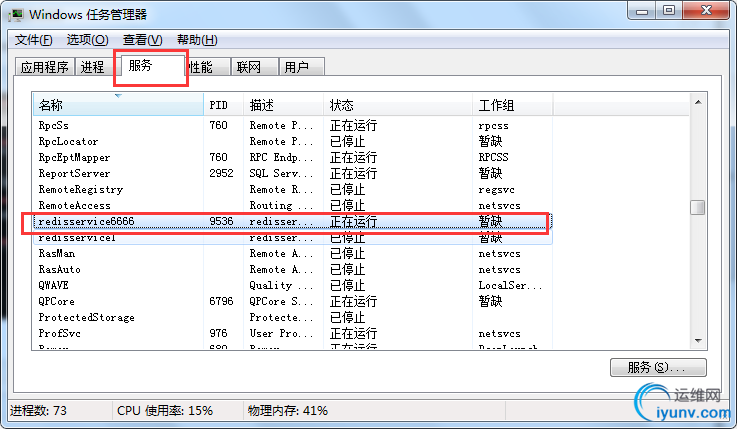This screenshot has height=429, width=737.
Task: Switch to the 应用程序 tab
Action: [x=45, y=67]
